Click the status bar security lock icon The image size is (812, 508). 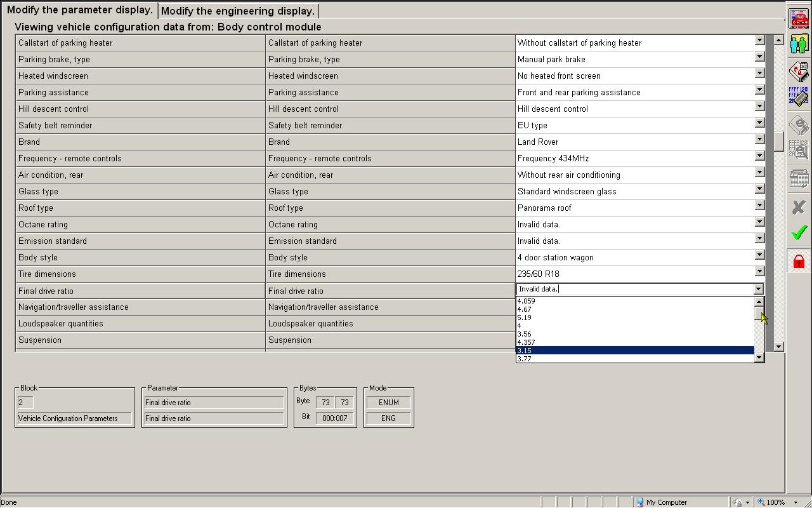click(x=737, y=502)
